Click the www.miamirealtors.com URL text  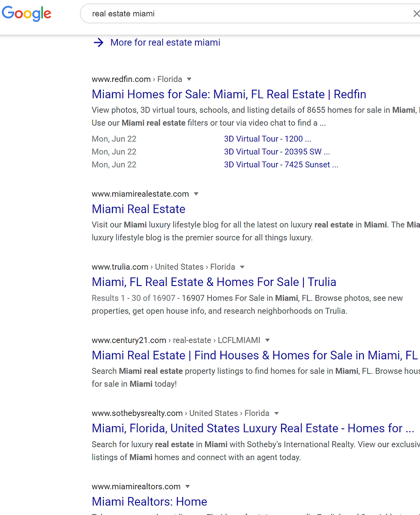tap(136, 486)
